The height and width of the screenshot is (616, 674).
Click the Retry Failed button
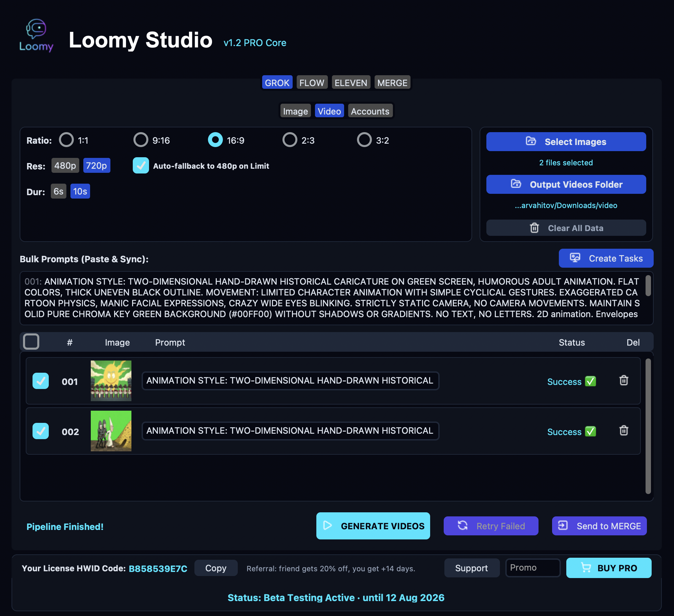coord(491,526)
